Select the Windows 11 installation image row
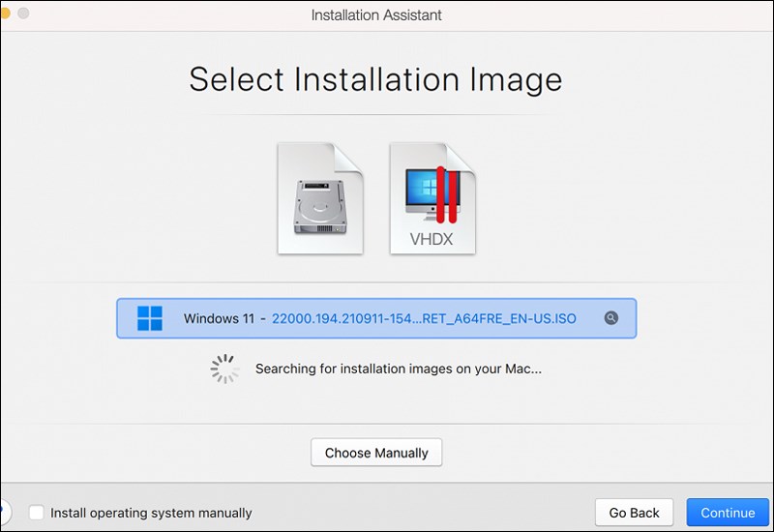The width and height of the screenshot is (774, 532). click(x=376, y=318)
